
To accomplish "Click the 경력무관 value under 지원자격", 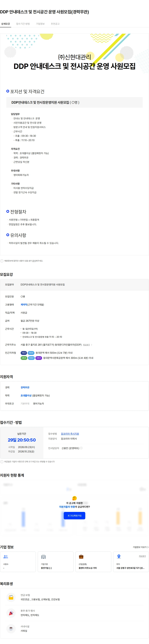I will tap(25, 387).
